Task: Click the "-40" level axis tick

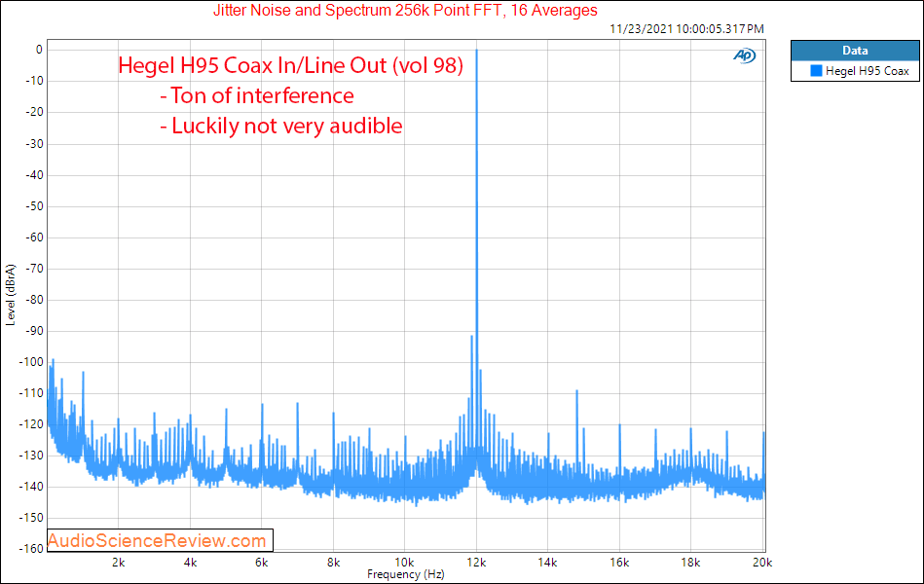Action: pos(34,175)
